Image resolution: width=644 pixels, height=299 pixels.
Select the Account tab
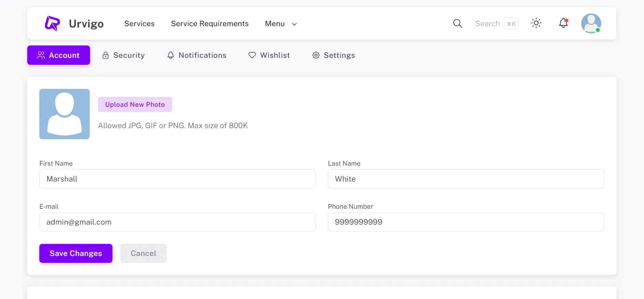pos(59,55)
